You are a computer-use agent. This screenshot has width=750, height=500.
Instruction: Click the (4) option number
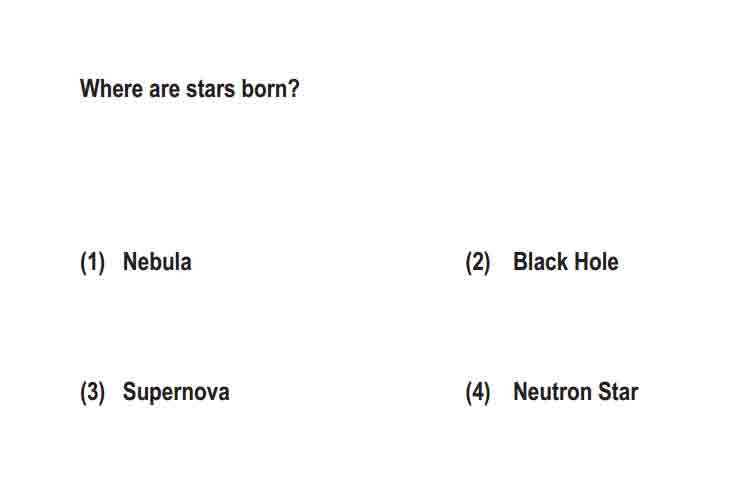click(x=477, y=393)
